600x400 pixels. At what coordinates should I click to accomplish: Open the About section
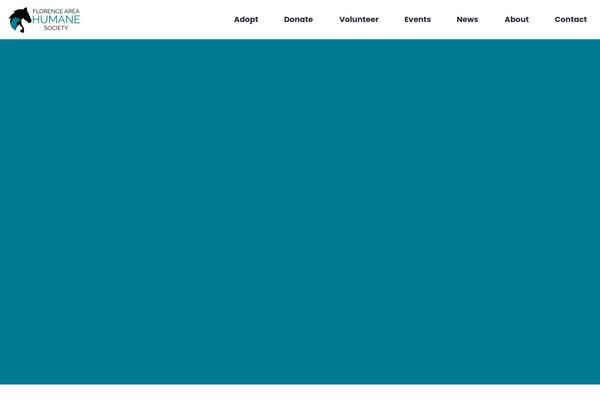pyautogui.click(x=517, y=20)
